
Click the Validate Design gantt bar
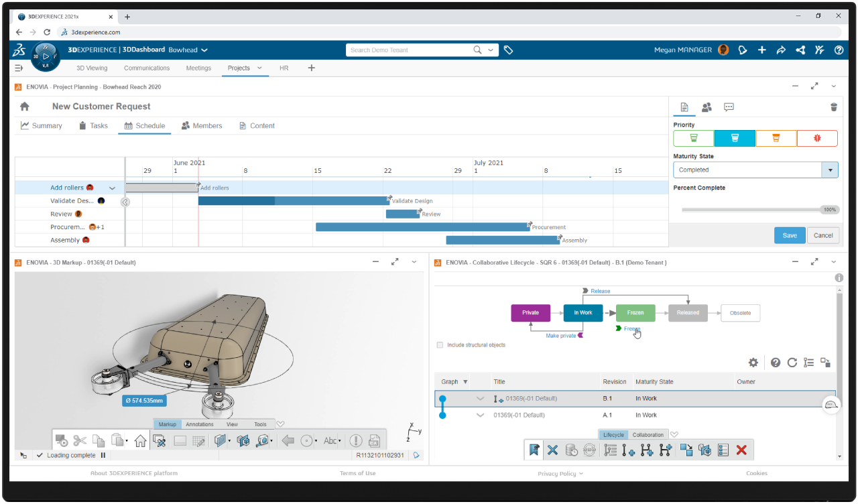point(293,200)
